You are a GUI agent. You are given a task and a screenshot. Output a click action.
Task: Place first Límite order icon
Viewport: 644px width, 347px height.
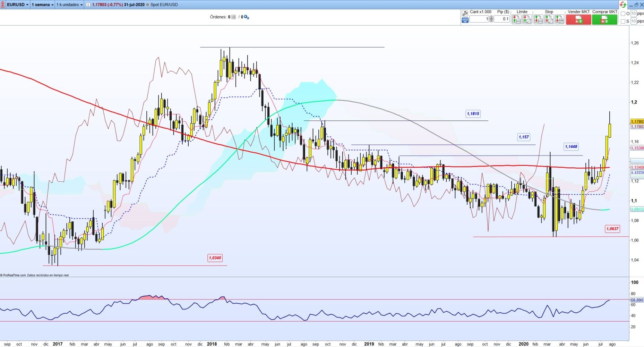(516, 19)
